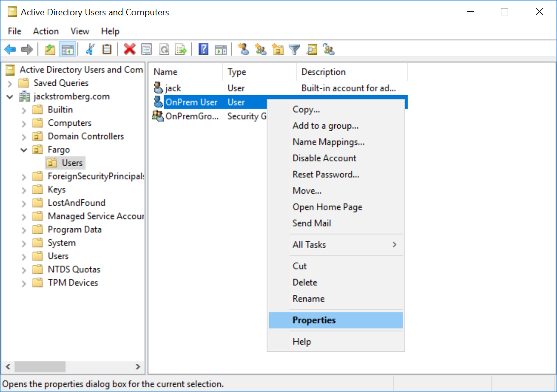Click the horizontal scrollbar thumb in the tree pane
This screenshot has width=557, height=392.
tap(40, 366)
